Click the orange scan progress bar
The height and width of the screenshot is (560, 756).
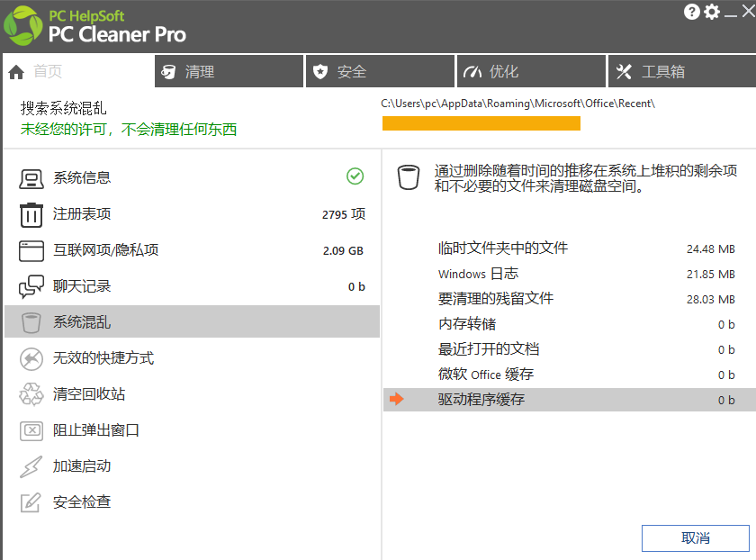coord(481,123)
